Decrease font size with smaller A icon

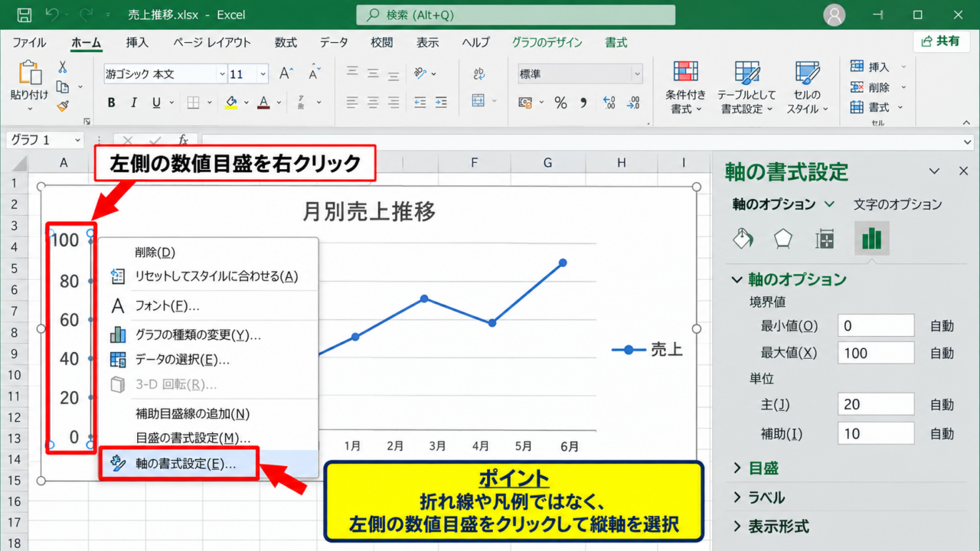313,73
